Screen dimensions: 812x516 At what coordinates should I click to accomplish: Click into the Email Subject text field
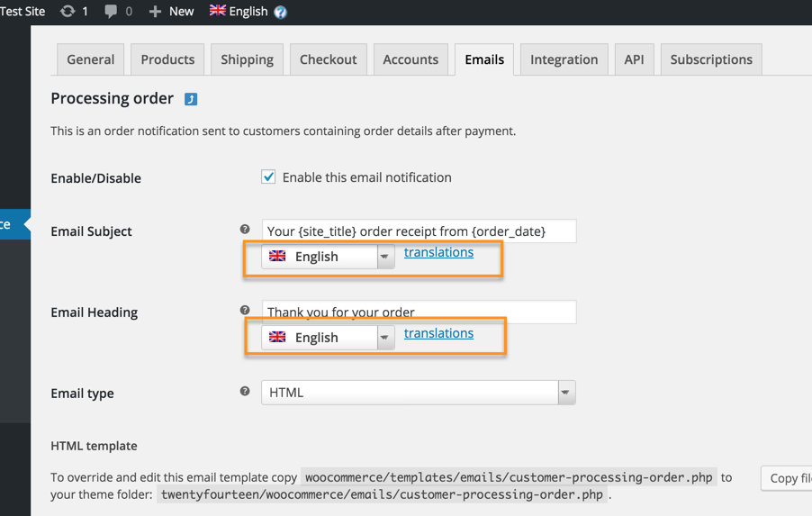click(x=419, y=231)
